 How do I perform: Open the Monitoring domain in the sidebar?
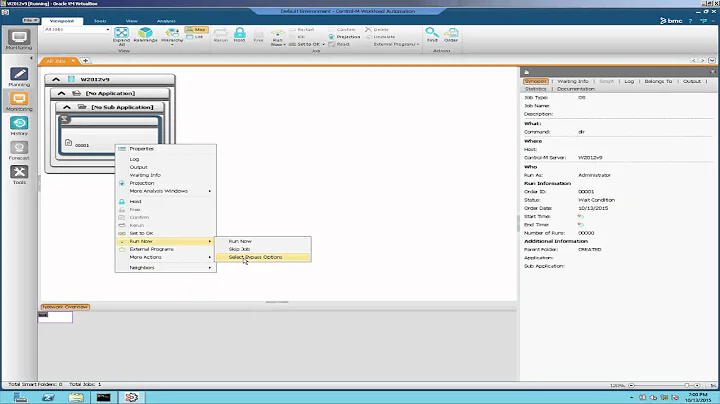[x=19, y=101]
